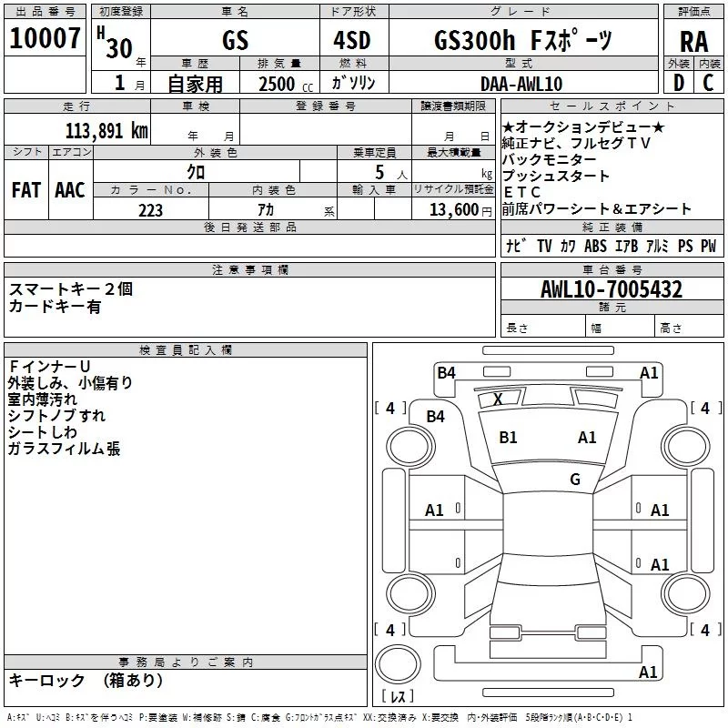Image resolution: width=728 pixels, height=728 pixels.
Task: Select the G mark on the windshield
Action: [x=575, y=479]
